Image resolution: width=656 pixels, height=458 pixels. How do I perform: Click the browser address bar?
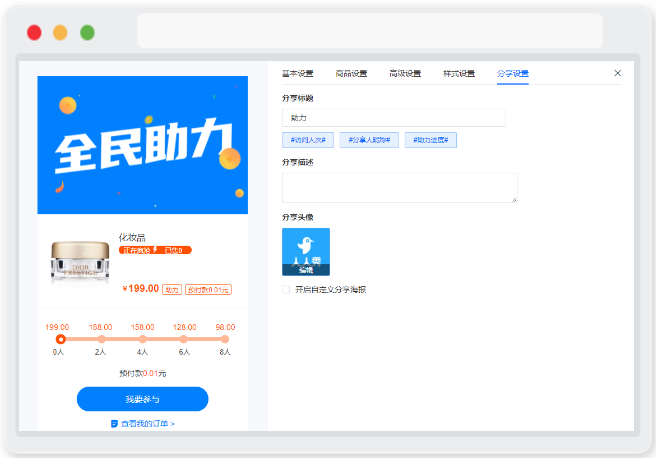[370, 31]
